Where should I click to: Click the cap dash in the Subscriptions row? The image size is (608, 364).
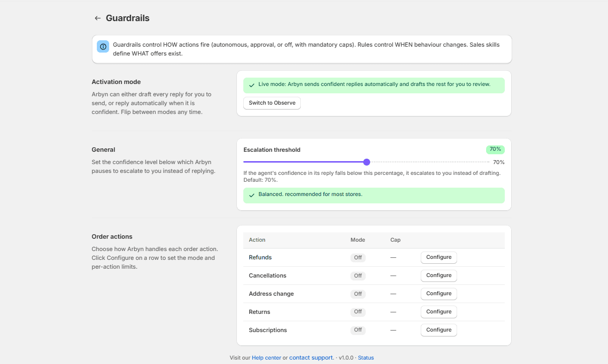pyautogui.click(x=393, y=330)
